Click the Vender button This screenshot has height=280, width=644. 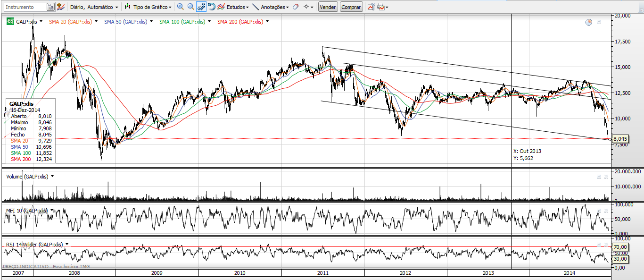point(328,7)
